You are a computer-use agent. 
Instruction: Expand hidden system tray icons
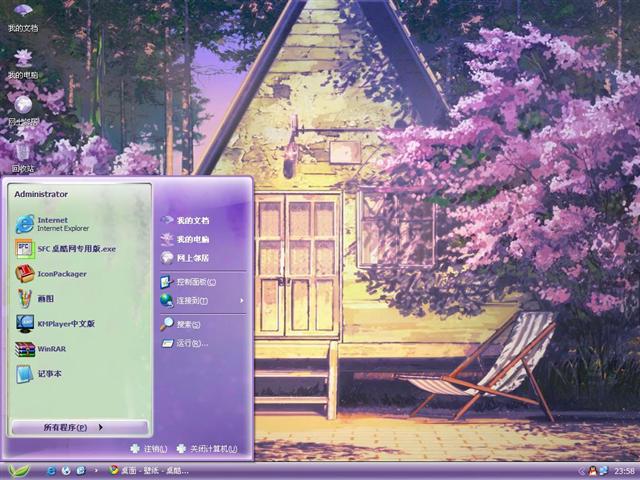pos(582,471)
